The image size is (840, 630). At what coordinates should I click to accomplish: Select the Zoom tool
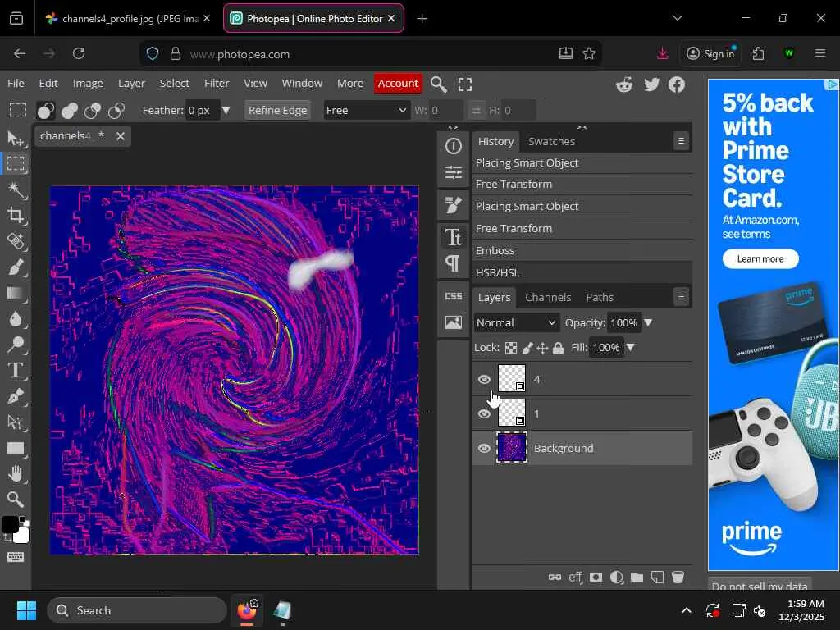(16, 499)
